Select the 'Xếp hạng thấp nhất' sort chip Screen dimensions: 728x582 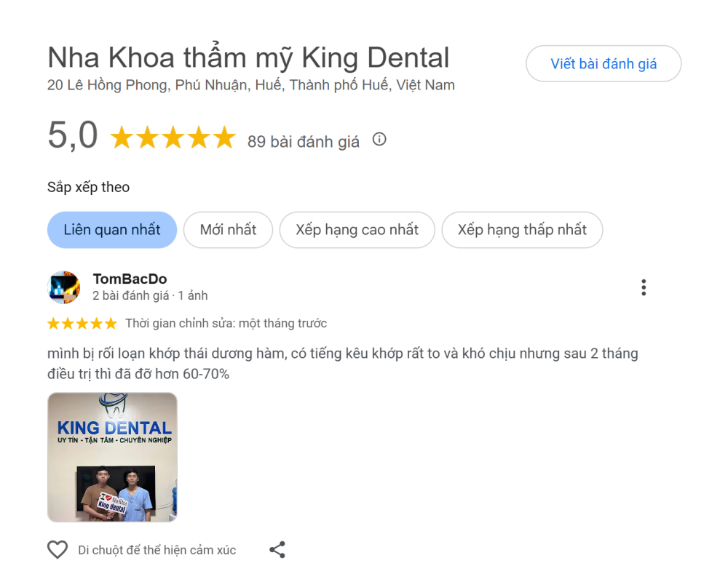(x=522, y=229)
